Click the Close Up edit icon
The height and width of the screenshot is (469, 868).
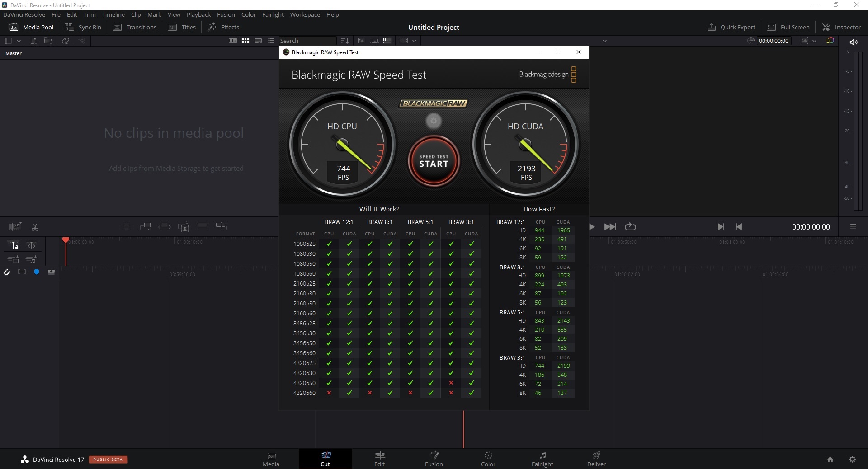[x=184, y=226]
